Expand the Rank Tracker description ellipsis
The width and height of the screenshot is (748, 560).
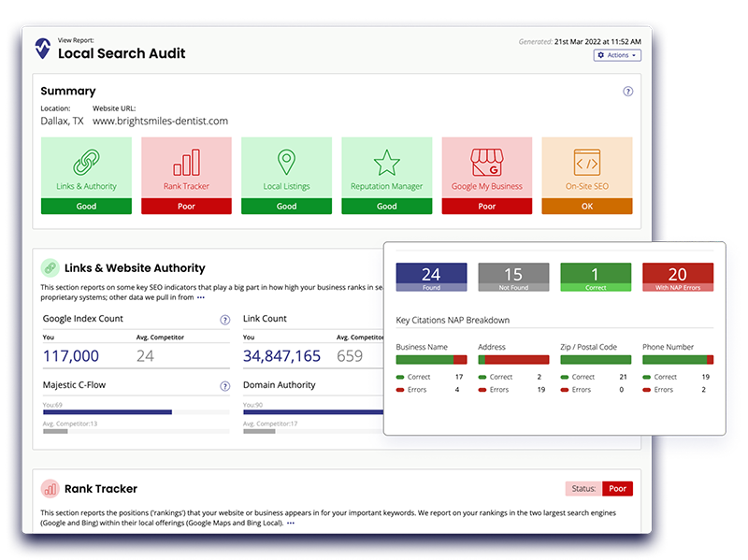tap(293, 524)
